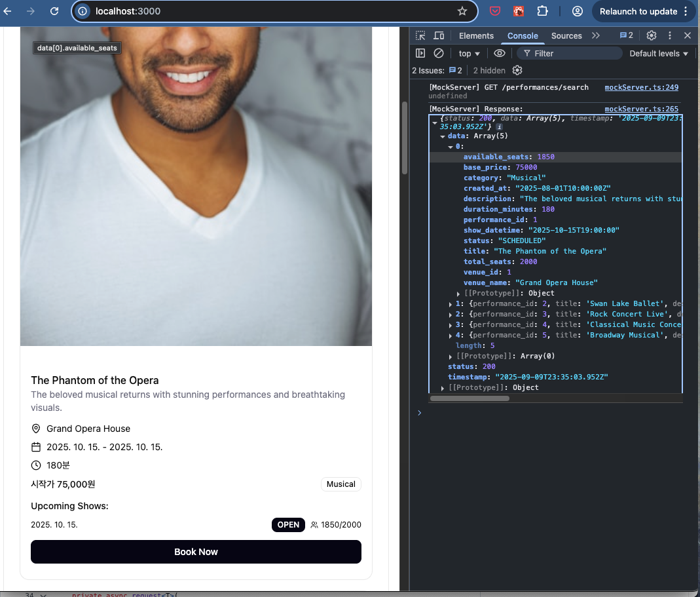Show the console sidebar panel
The width and height of the screenshot is (700, 597).
point(420,53)
